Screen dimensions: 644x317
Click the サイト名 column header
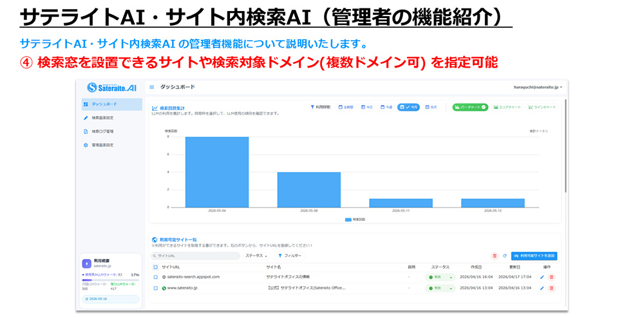click(x=274, y=267)
